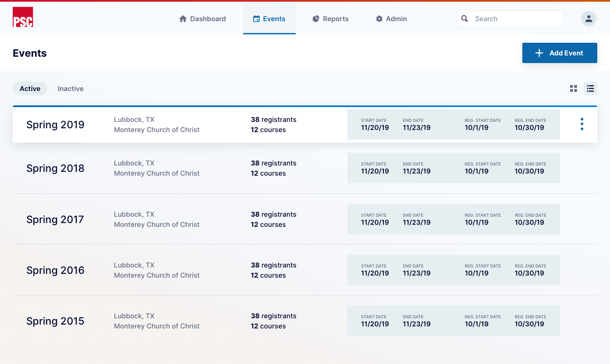The image size is (610, 364).
Task: Show Inactive events
Action: click(x=70, y=88)
